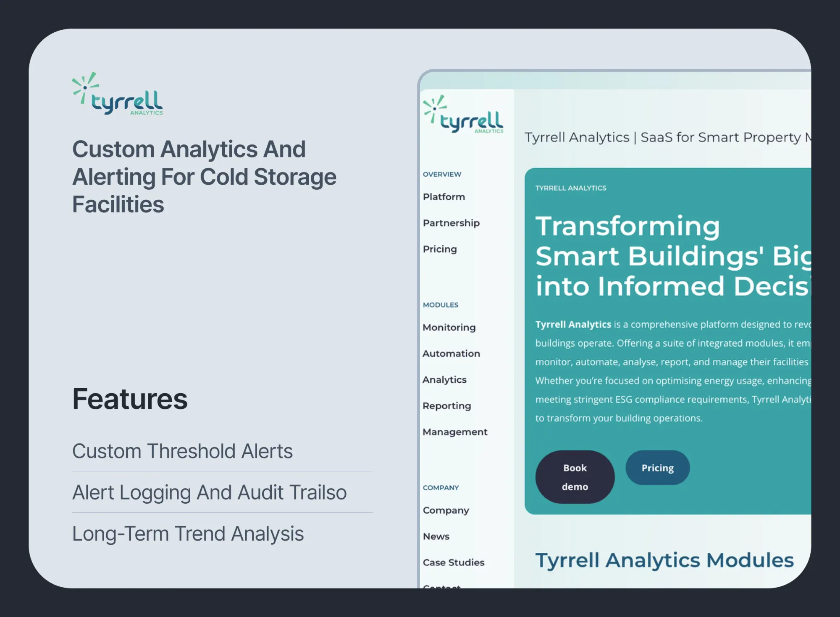Open the Analytics module page
The width and height of the screenshot is (840, 617).
point(444,379)
